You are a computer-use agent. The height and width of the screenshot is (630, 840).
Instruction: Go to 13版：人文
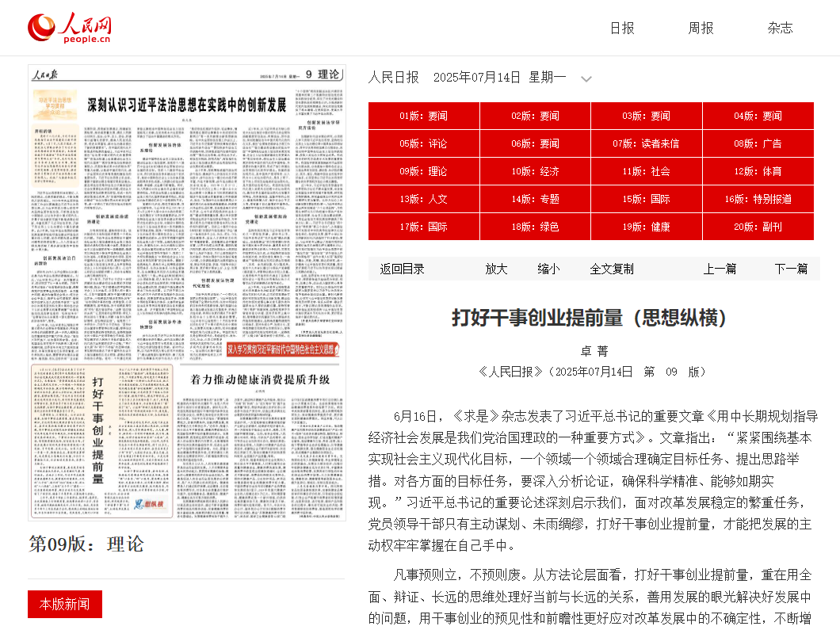coord(424,199)
